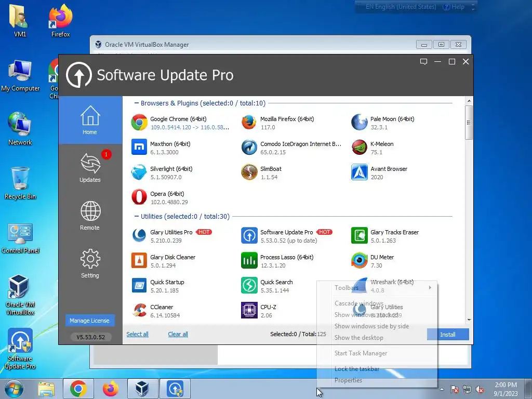
Task: Select the Silverlight (64bit) icon
Action: [x=139, y=172]
